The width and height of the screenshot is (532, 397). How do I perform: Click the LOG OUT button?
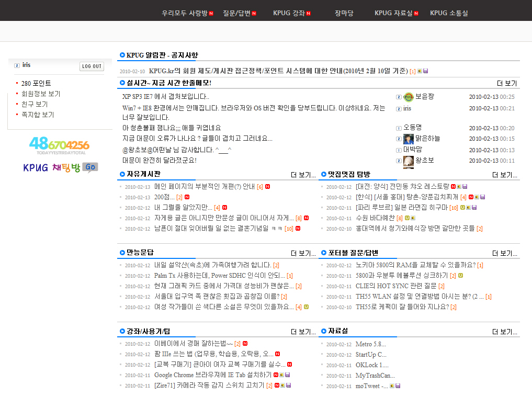point(92,66)
